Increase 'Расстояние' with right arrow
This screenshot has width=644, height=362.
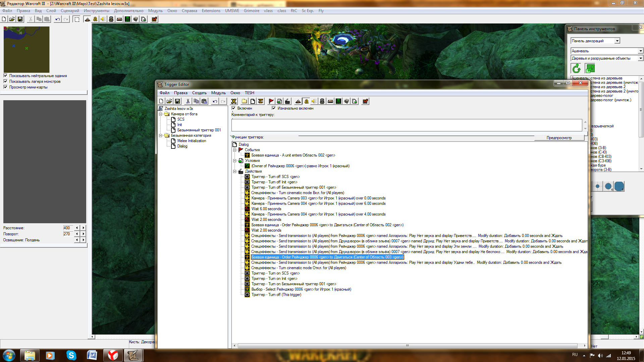84,228
